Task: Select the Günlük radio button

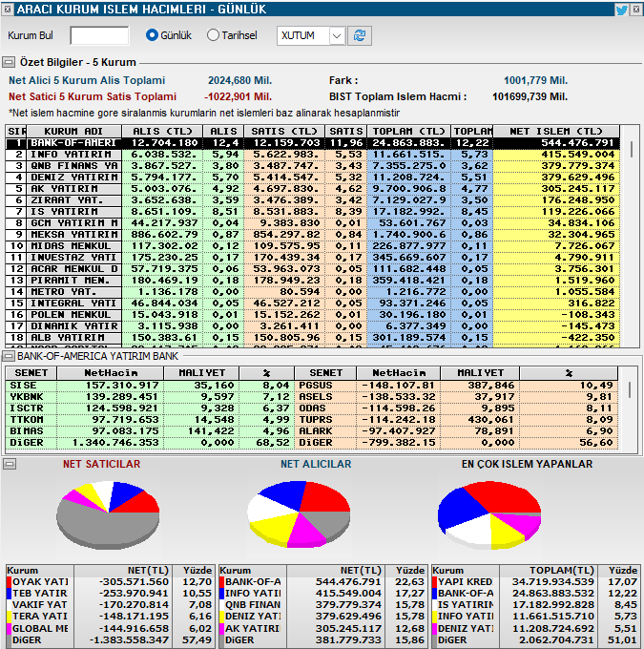Action: pos(152,35)
